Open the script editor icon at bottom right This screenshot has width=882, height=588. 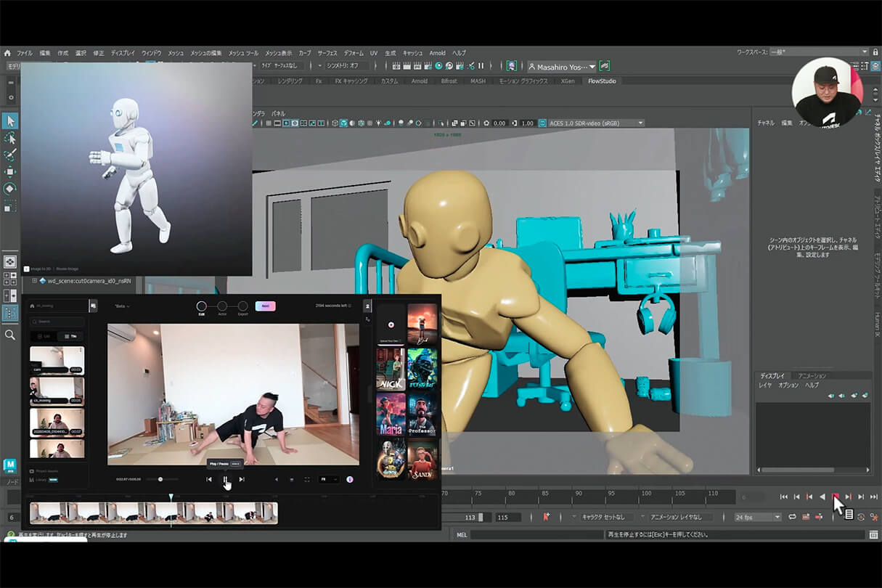873,535
